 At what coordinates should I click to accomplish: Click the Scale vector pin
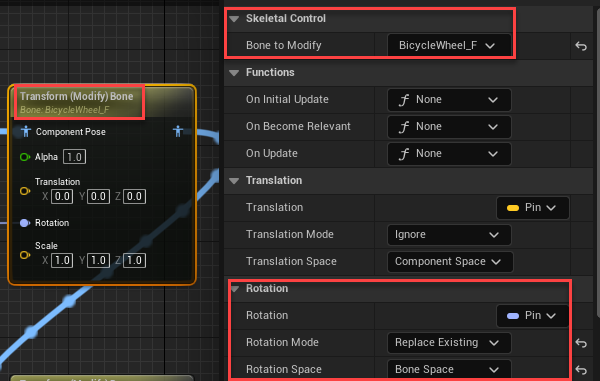pos(25,255)
